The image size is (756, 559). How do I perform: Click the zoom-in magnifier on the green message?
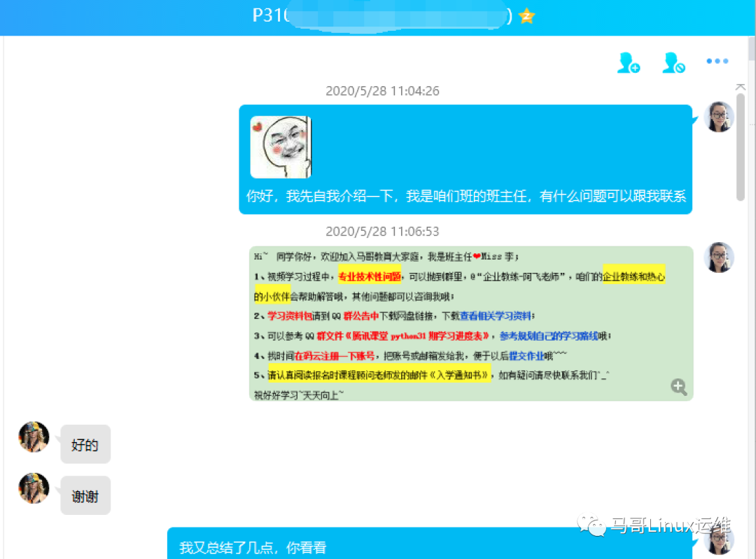tap(677, 387)
